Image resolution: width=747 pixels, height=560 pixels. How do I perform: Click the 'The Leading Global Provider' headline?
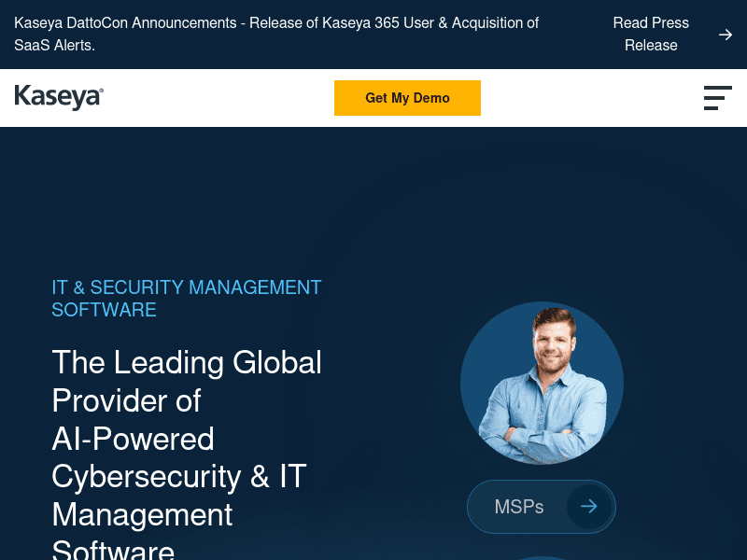[x=187, y=362]
